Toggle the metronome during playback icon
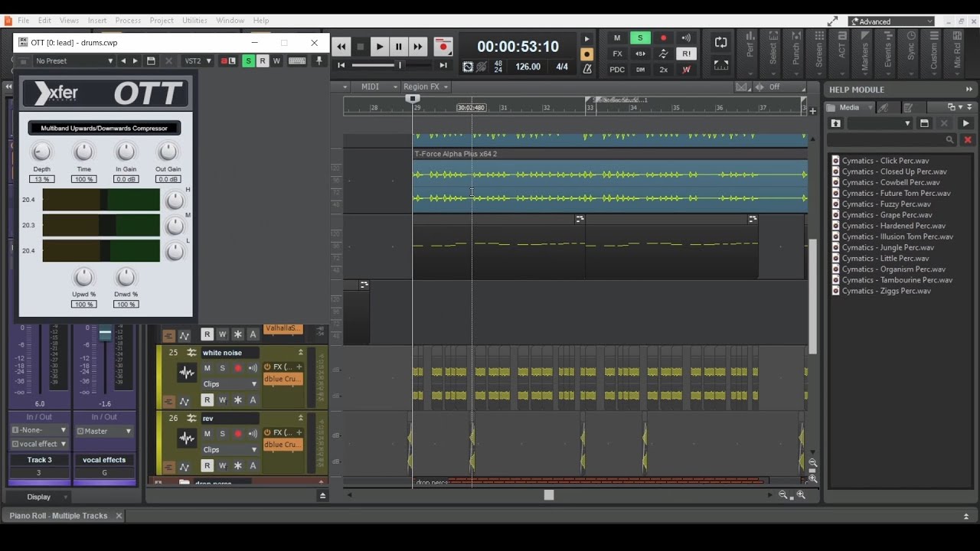Image resolution: width=980 pixels, height=551 pixels. 586,39
